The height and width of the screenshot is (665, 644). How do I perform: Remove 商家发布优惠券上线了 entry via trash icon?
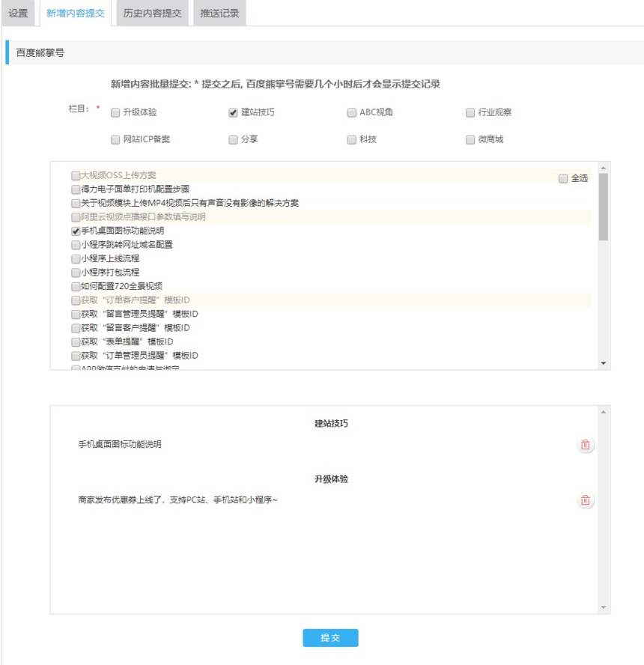pos(585,500)
